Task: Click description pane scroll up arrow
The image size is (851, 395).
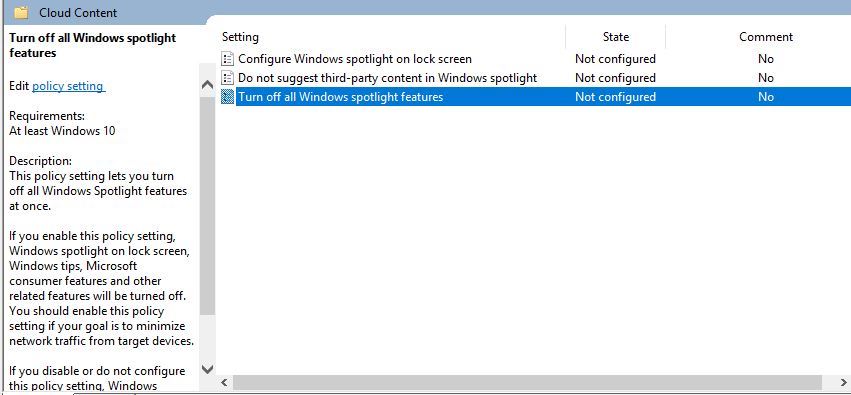Action: (207, 85)
